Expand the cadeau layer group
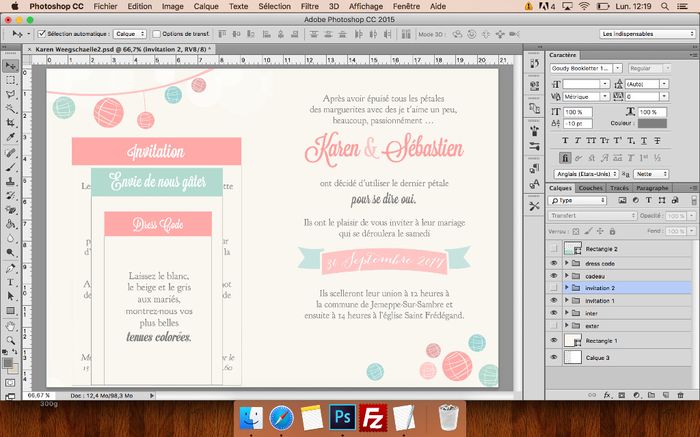Screen dimensions: 700x437 click(567, 274)
